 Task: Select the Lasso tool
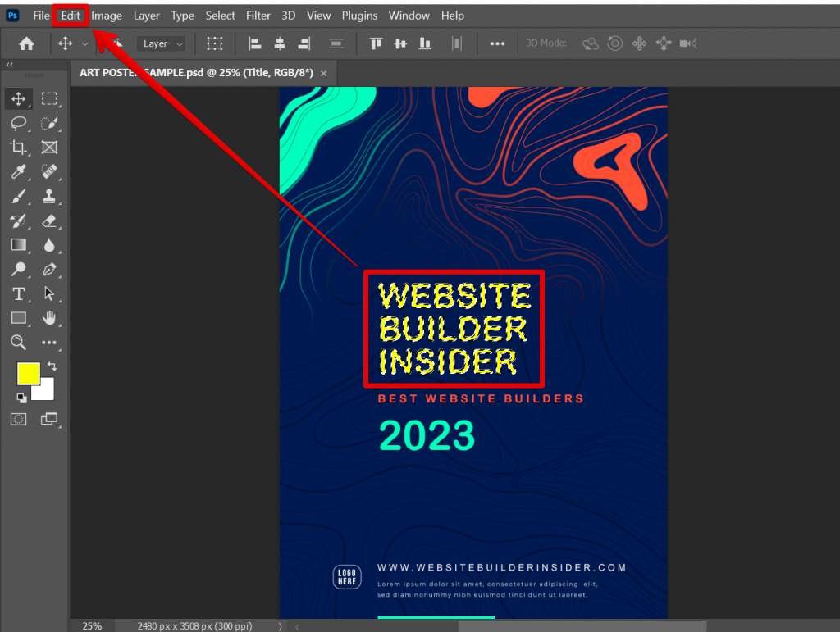(x=18, y=123)
